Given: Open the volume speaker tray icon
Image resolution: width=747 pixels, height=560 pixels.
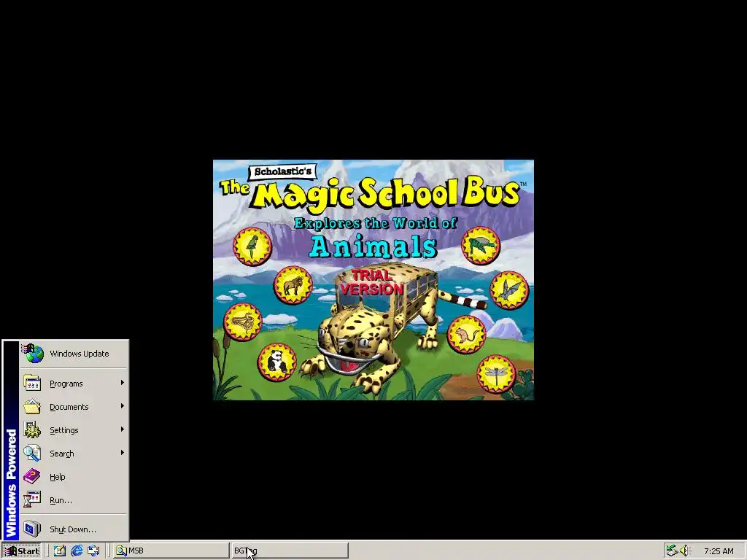Looking at the screenshot, I should (684, 551).
